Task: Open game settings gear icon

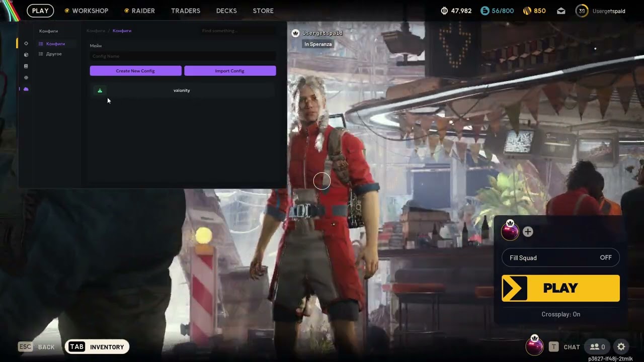Action: (621, 346)
